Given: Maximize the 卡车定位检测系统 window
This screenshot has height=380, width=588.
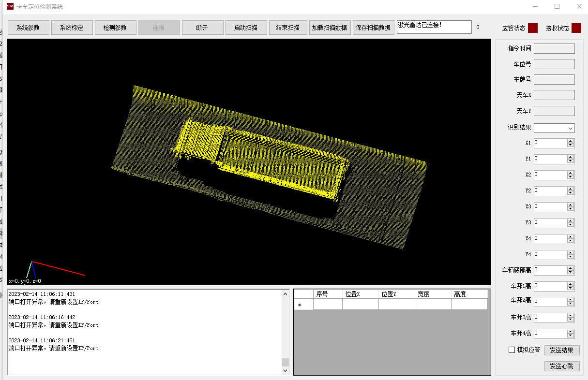Looking at the screenshot, I should coord(557,6).
